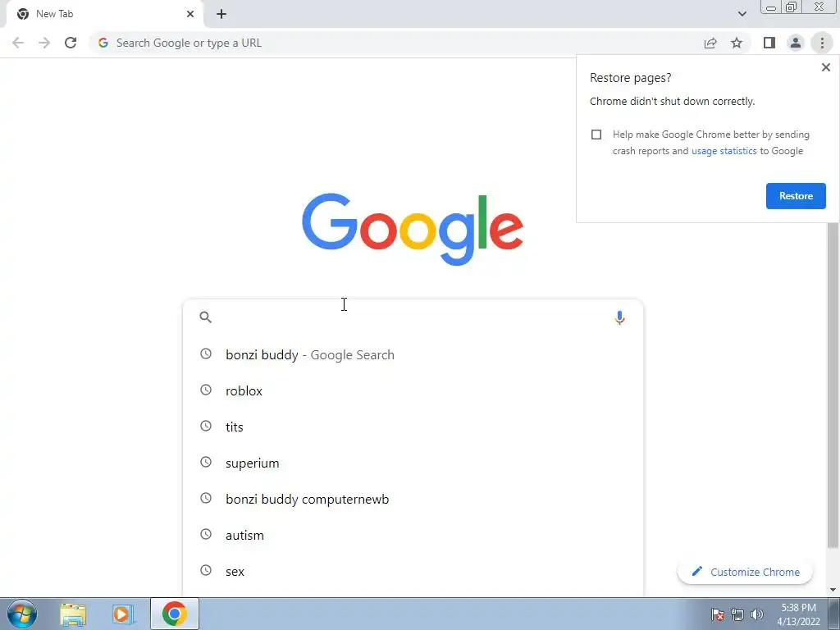Select bonzi buddy Google Search suggestion

click(413, 354)
